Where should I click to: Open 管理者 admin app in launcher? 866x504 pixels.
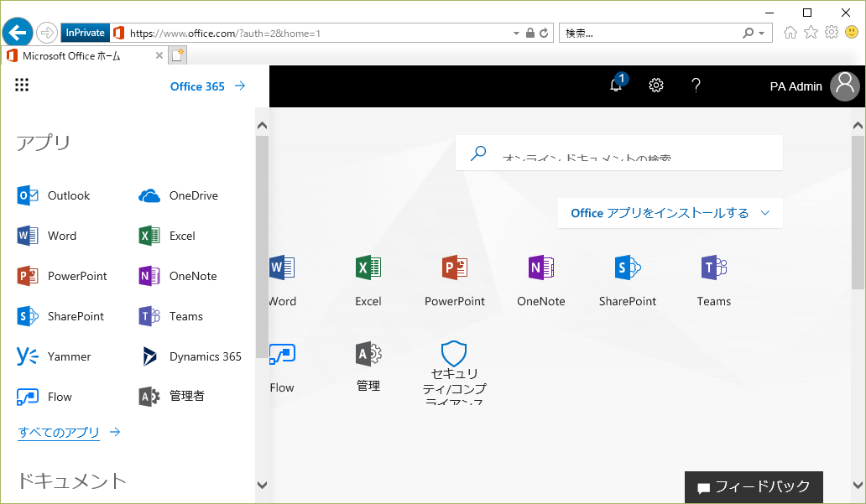[171, 397]
